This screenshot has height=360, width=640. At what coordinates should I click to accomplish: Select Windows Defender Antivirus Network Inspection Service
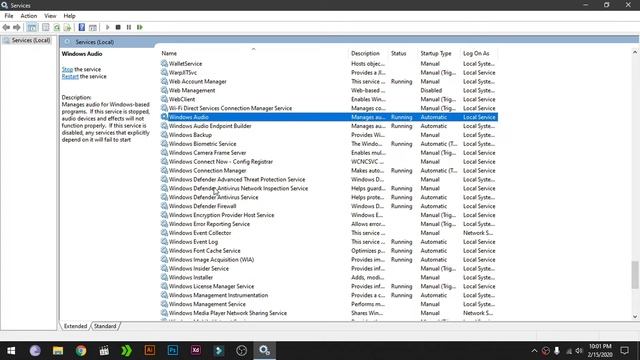pyautogui.click(x=329, y=189)
